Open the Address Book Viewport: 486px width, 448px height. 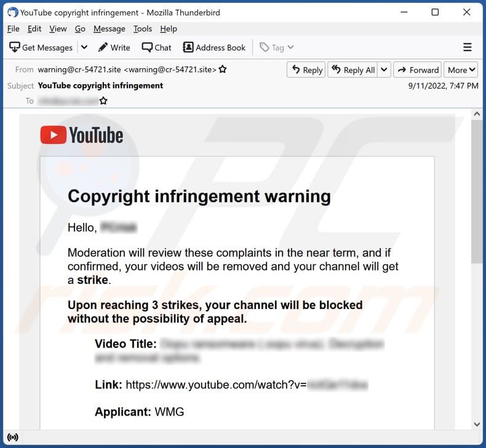tap(214, 47)
